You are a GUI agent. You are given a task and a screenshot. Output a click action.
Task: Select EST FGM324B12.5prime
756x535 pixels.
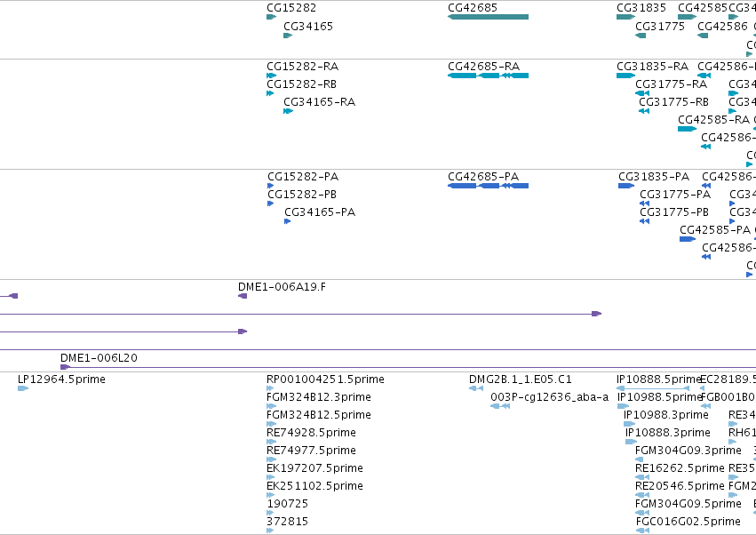pyautogui.click(x=319, y=415)
